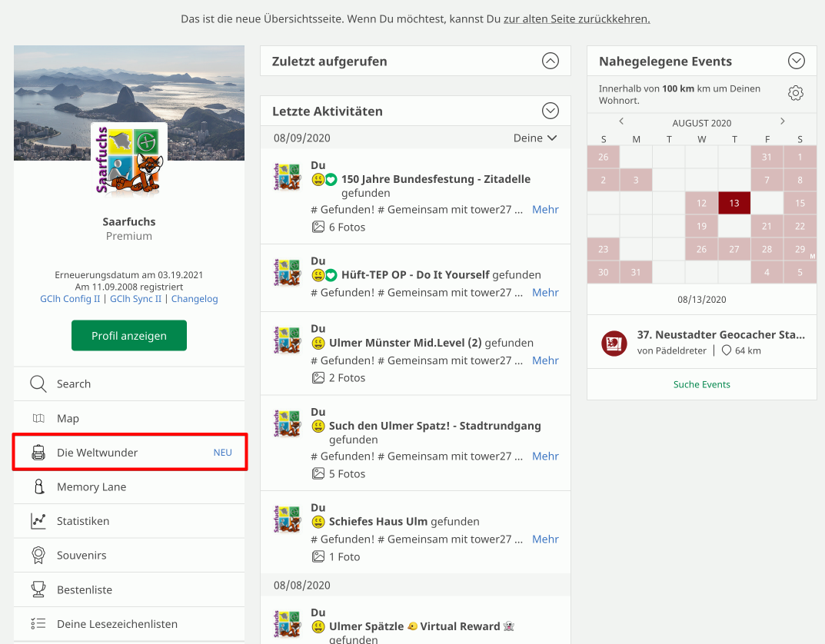Open cache Hüft-TEP OP - Do It Yourself
The width and height of the screenshot is (825, 644).
pyautogui.click(x=415, y=274)
